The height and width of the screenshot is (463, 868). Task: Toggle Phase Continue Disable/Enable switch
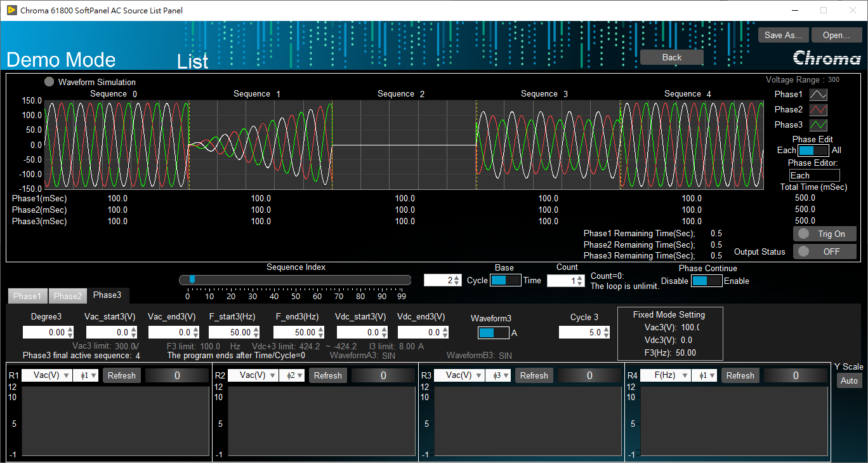[x=706, y=281]
